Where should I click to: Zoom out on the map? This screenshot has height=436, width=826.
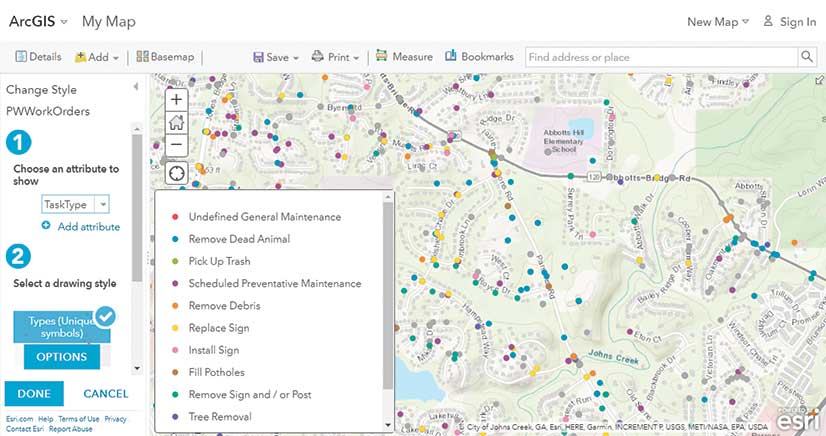point(176,144)
